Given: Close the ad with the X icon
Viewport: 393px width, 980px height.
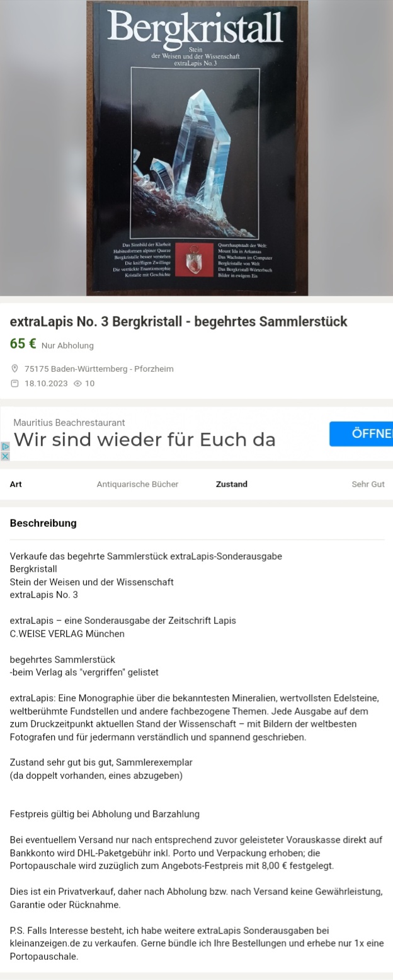Looking at the screenshot, I should [x=6, y=456].
